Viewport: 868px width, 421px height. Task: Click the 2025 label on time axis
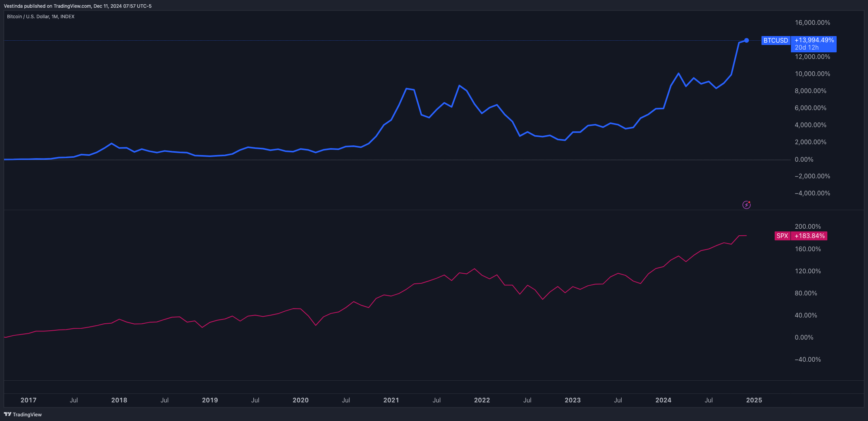pyautogui.click(x=754, y=400)
